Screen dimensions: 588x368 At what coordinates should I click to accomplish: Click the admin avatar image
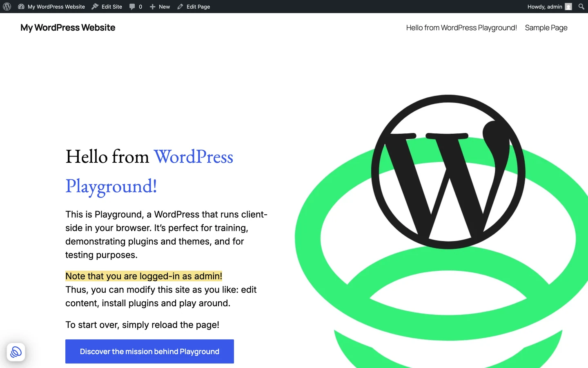coord(568,7)
